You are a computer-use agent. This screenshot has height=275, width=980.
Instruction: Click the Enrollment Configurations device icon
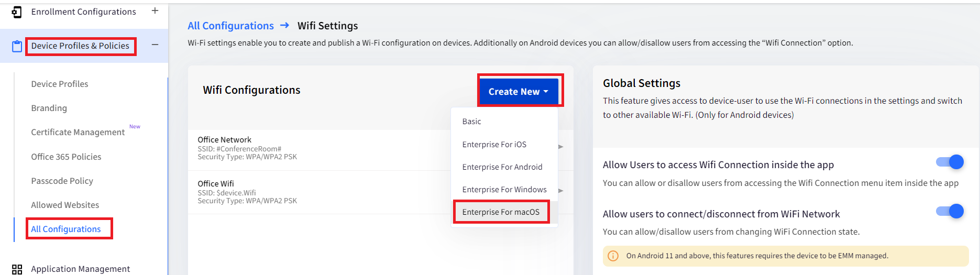[17, 12]
